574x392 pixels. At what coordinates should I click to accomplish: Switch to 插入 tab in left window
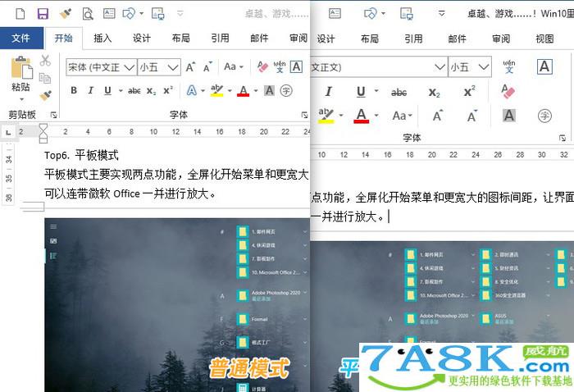point(102,38)
